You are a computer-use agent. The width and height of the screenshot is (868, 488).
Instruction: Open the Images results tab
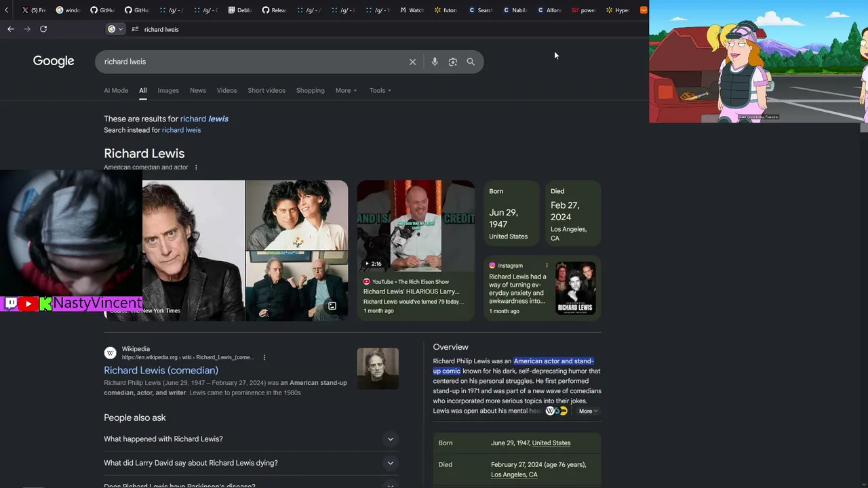(168, 90)
